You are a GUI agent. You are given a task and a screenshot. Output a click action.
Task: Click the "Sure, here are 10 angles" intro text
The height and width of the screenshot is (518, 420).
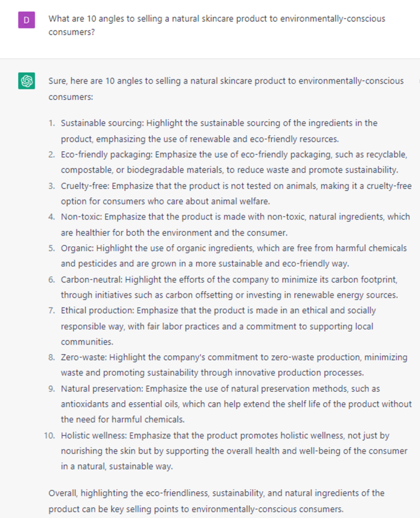(225, 88)
